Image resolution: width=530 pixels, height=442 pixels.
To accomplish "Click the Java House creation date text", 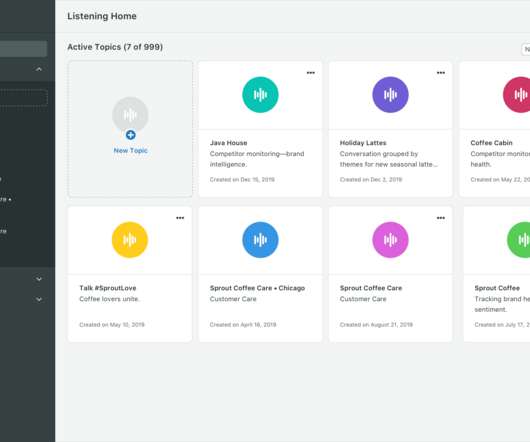I will coord(242,180).
